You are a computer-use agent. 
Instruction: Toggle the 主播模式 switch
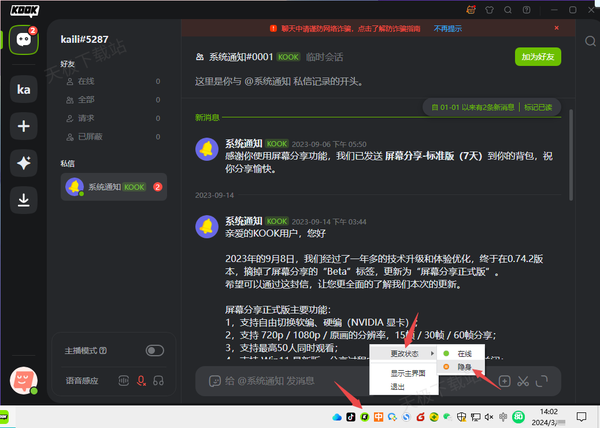click(155, 350)
